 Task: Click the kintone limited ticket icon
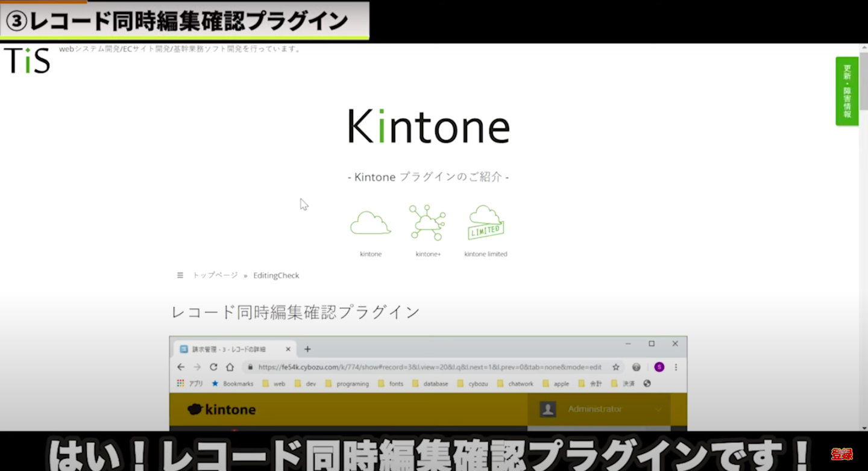click(485, 222)
